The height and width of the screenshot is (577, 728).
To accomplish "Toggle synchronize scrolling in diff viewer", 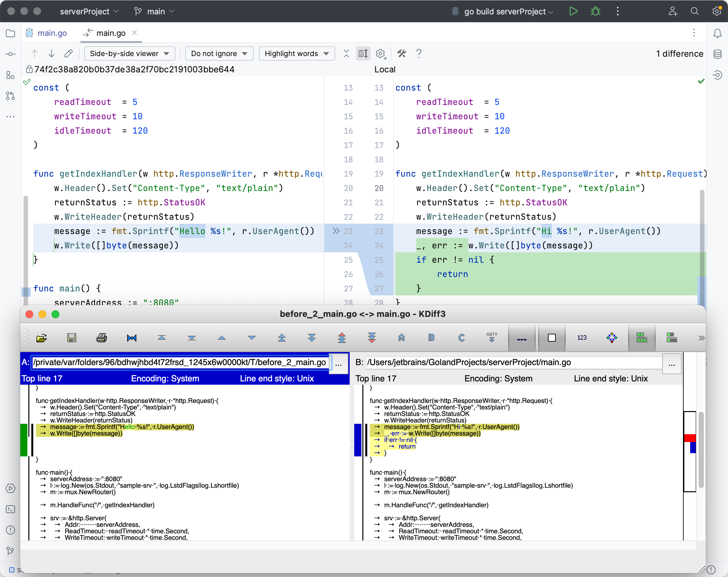I will [363, 53].
